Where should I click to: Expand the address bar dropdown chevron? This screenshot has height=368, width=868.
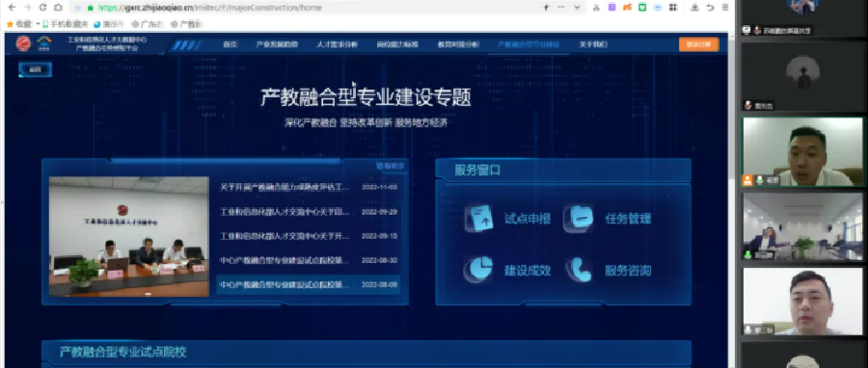pos(577,8)
